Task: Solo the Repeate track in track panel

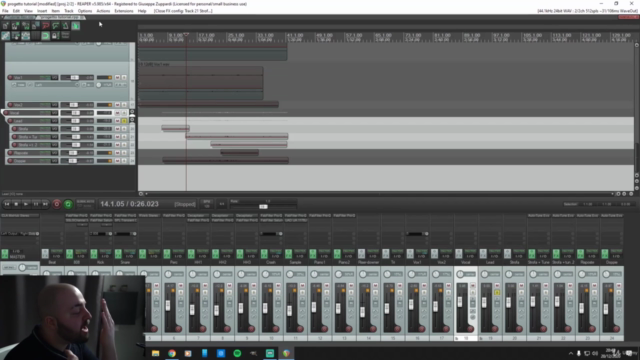Action: (124, 153)
